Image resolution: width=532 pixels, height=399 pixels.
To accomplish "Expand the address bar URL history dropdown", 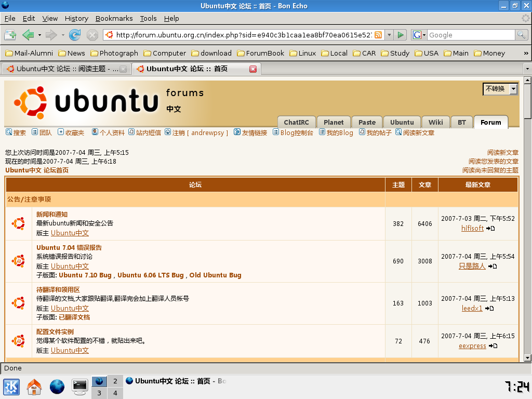I will pyautogui.click(x=390, y=35).
